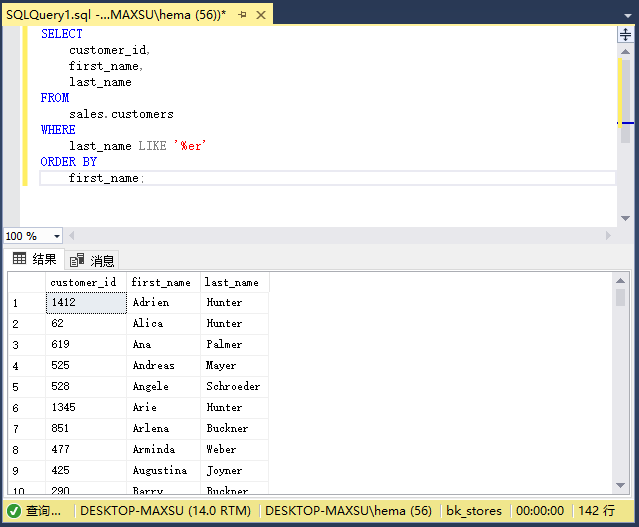
Task: Switch to the 消息 messages tab
Action: coord(92,260)
